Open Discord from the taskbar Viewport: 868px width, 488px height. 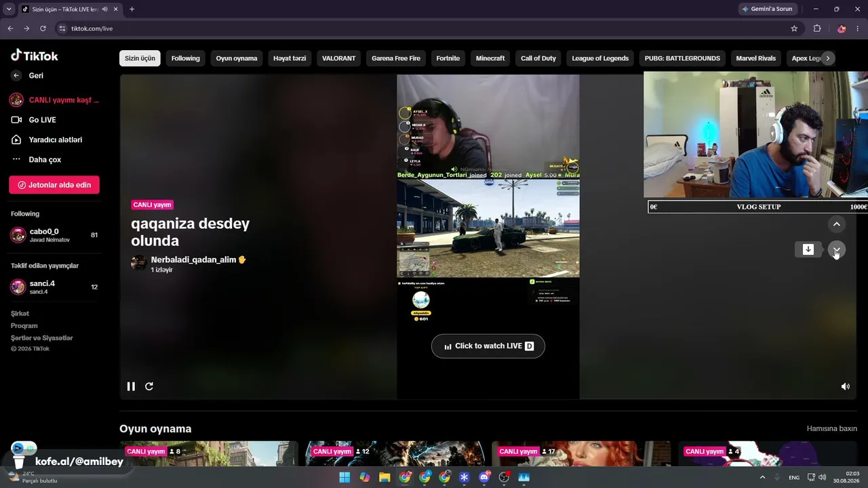click(x=484, y=477)
